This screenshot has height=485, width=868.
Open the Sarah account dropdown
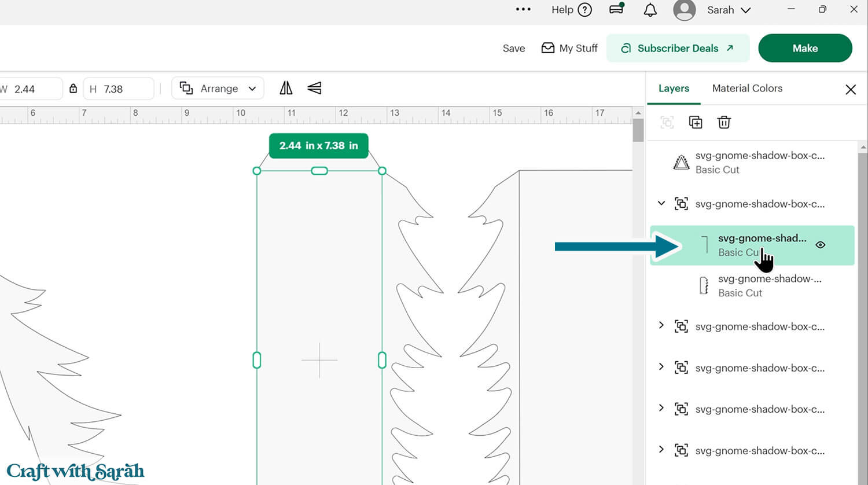click(729, 10)
